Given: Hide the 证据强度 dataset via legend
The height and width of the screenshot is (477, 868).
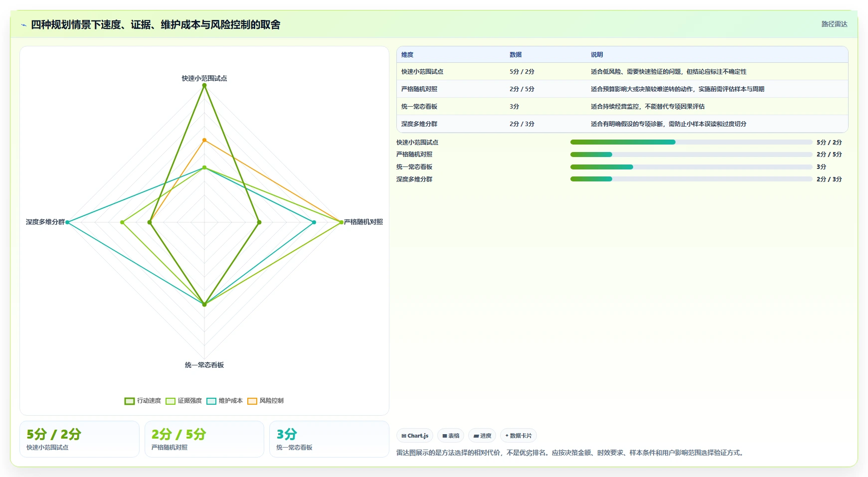Looking at the screenshot, I should click(x=183, y=401).
